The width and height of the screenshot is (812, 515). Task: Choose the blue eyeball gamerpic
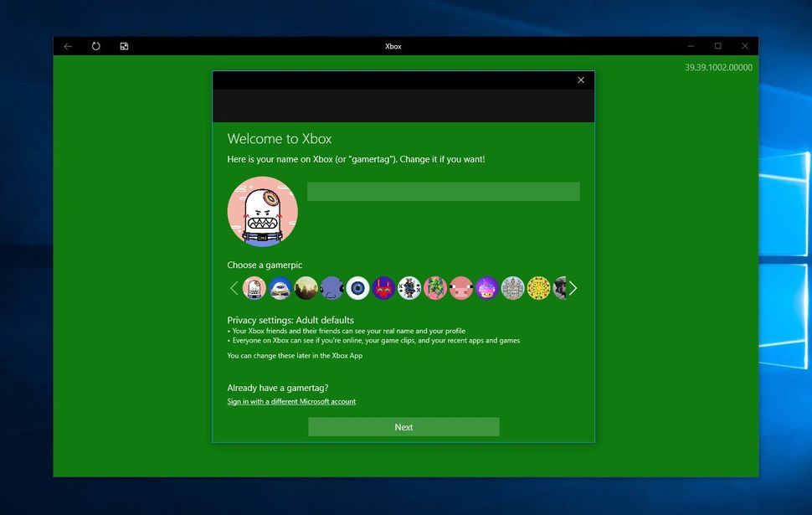(357, 288)
